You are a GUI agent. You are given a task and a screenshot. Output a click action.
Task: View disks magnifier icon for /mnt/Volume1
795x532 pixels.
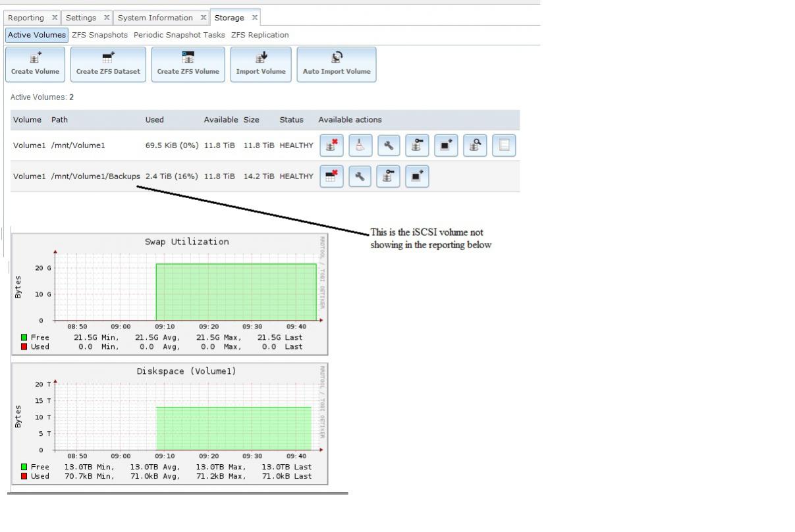coord(475,146)
